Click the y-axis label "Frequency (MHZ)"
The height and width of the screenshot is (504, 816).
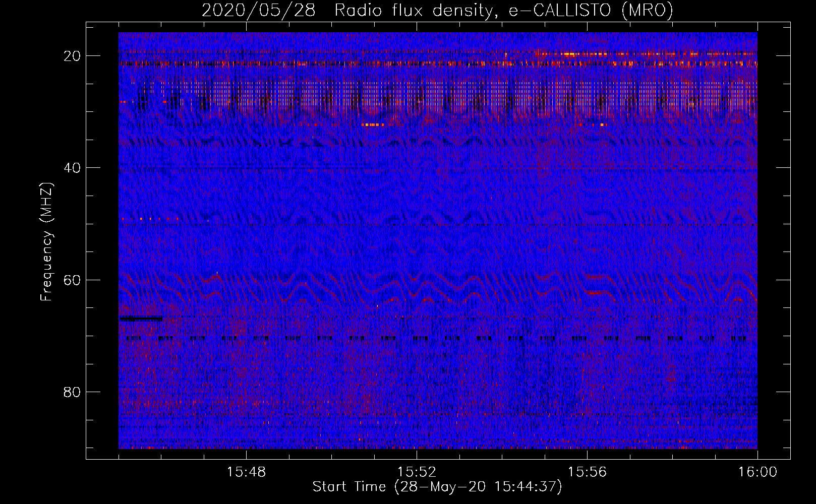coord(46,242)
